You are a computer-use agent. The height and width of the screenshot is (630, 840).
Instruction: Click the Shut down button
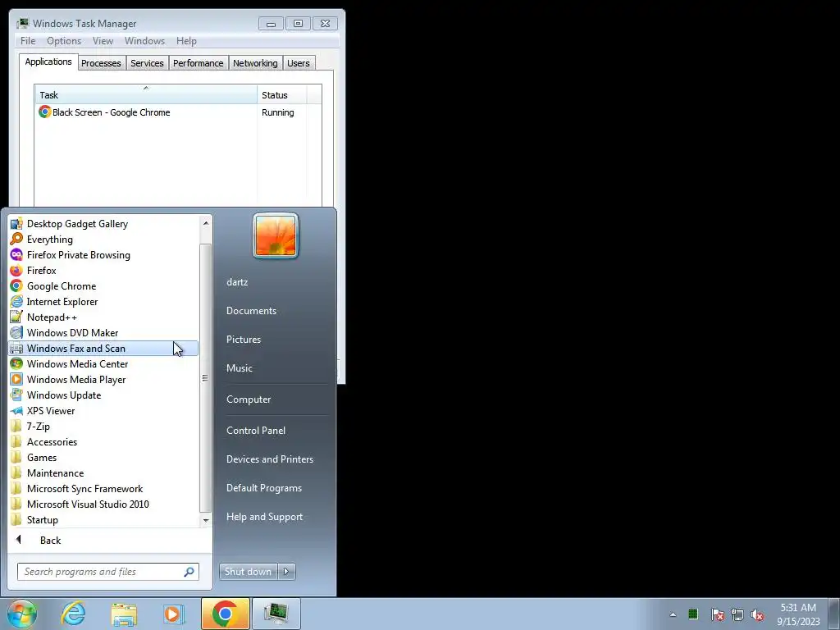(x=248, y=572)
